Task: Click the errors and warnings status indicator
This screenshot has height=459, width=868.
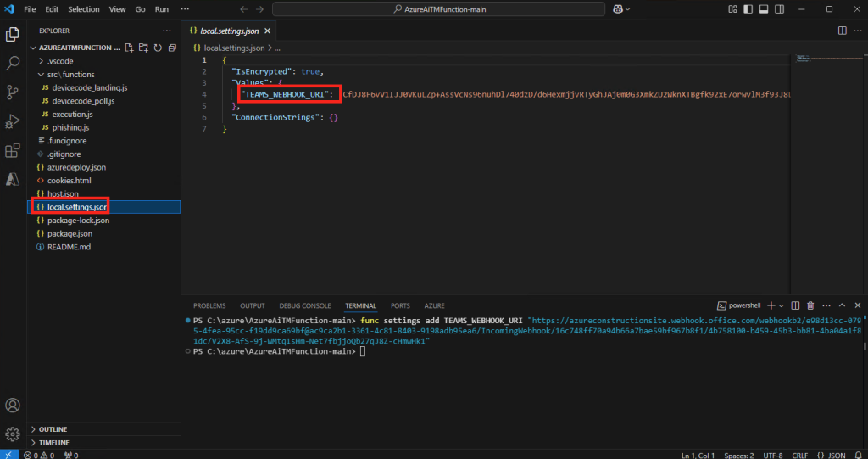Action: pos(39,455)
